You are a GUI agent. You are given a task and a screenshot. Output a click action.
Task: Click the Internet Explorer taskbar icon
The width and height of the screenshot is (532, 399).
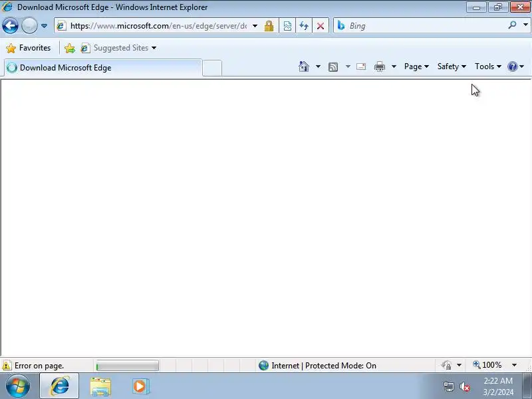click(59, 386)
